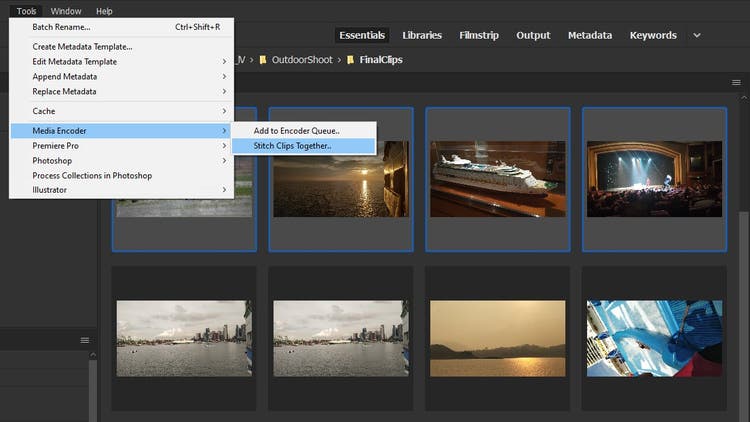
Task: Switch to the Keywords workspace
Action: (x=653, y=35)
